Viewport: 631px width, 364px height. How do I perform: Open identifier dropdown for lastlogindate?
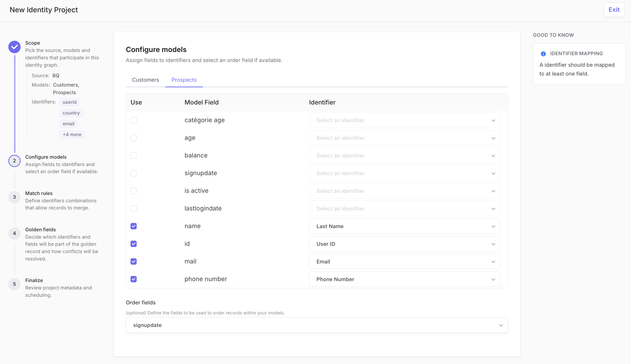(405, 208)
